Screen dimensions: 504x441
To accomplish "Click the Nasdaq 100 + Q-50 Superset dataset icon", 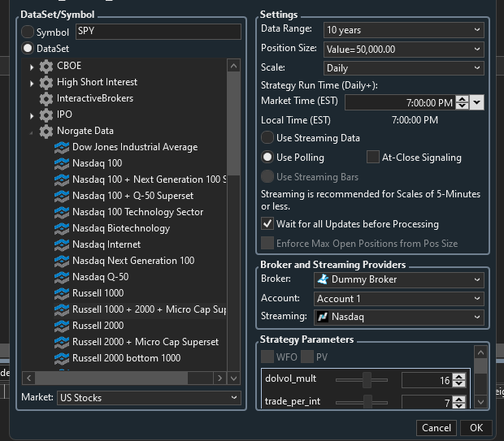I will (x=62, y=197).
